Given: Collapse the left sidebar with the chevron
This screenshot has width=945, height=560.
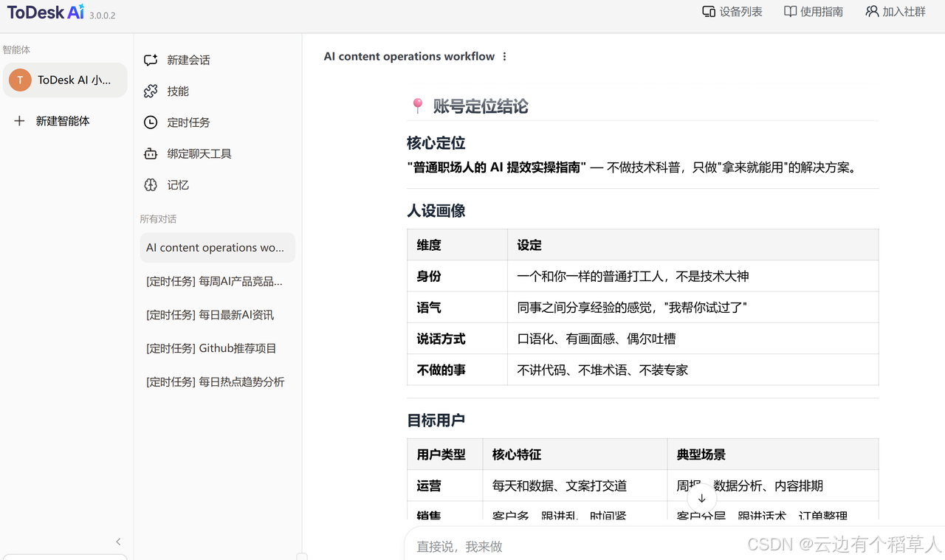Looking at the screenshot, I should click(x=118, y=542).
